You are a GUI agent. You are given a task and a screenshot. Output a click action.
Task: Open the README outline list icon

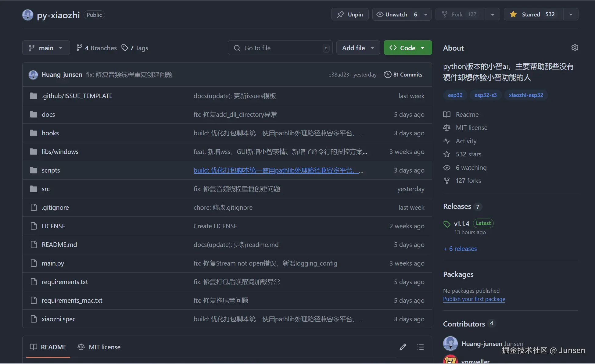click(x=420, y=347)
